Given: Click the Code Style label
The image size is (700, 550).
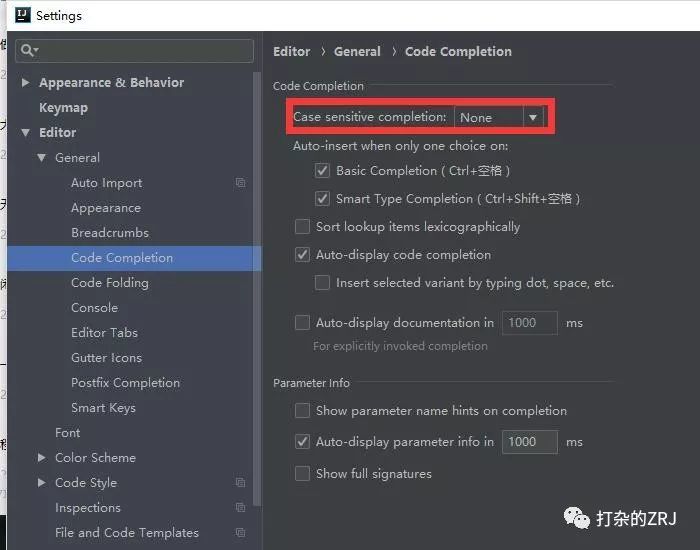Looking at the screenshot, I should 86,483.
